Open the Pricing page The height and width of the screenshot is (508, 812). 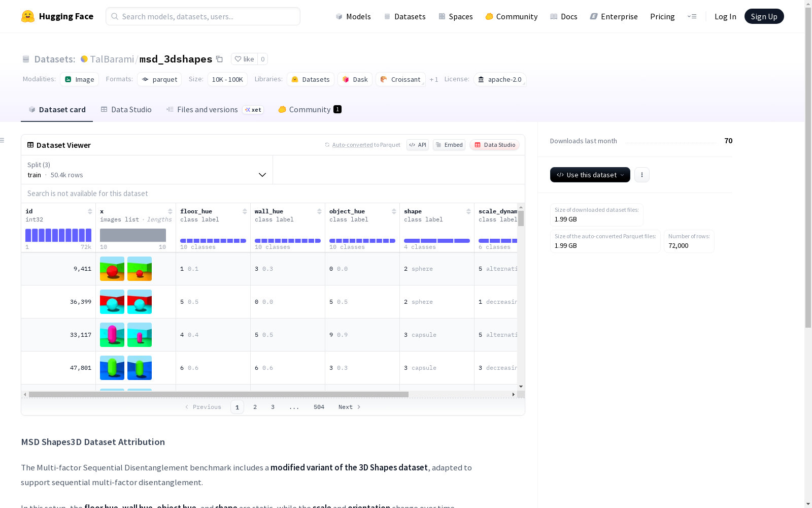click(662, 16)
